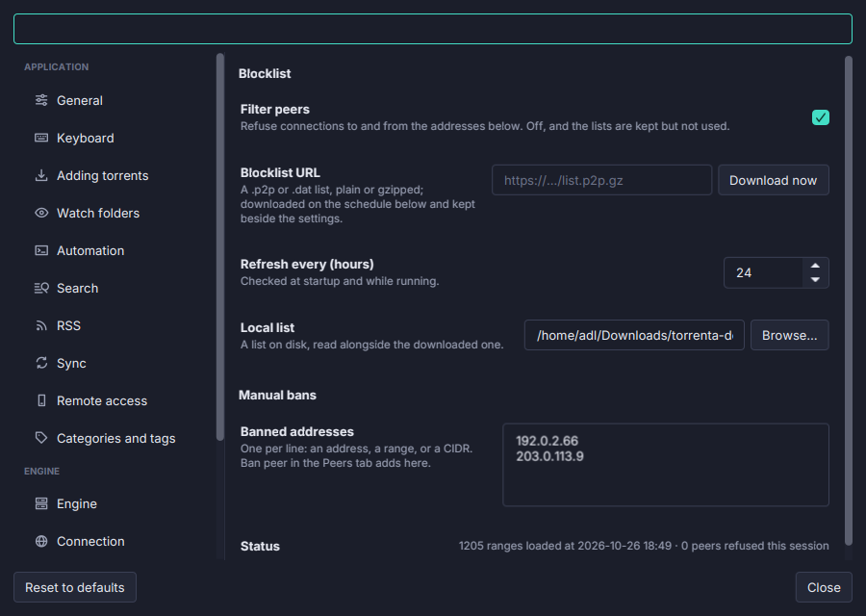866x616 pixels.
Task: Click the Local list path field
Action: [634, 335]
